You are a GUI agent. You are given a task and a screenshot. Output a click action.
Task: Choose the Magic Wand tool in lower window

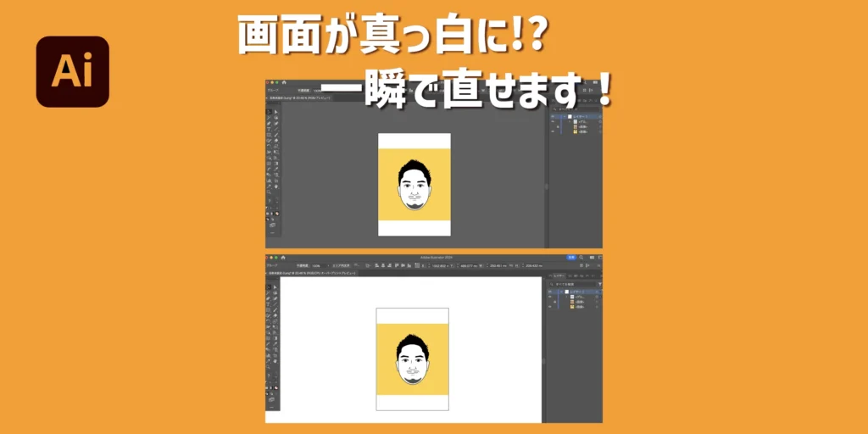pyautogui.click(x=269, y=292)
